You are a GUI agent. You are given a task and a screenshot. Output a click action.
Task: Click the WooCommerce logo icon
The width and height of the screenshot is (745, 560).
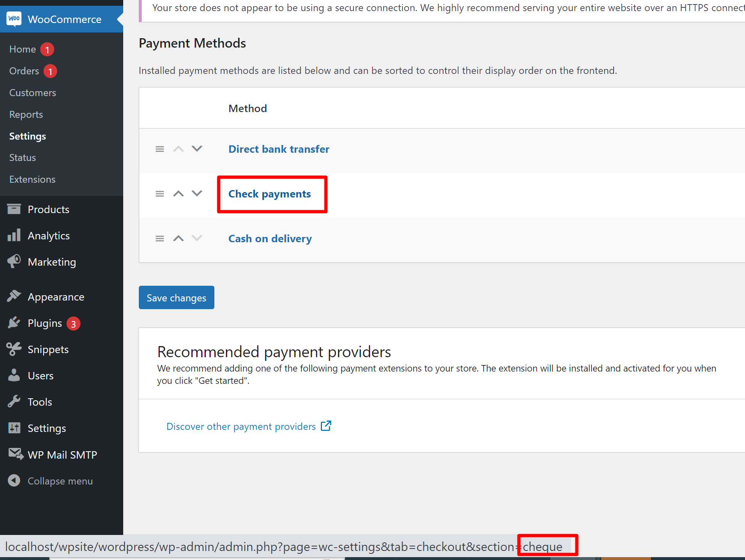pos(14,19)
